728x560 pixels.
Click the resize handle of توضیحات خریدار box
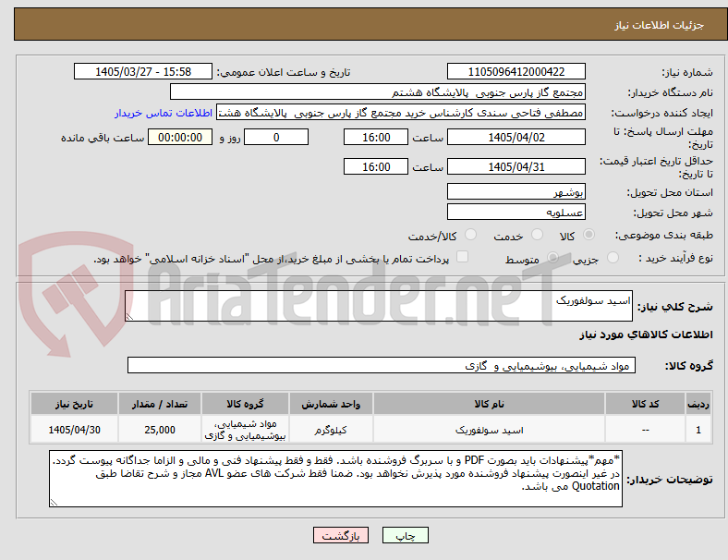(x=54, y=503)
